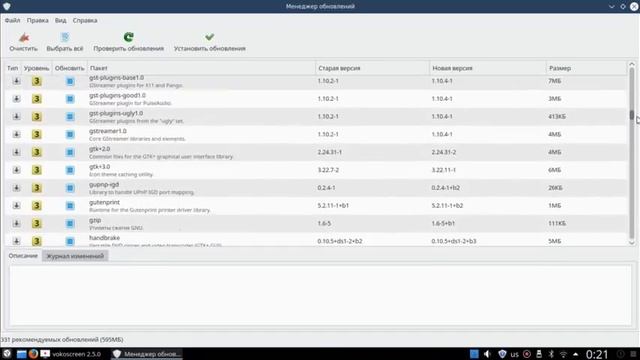Open the Справка menu
The height and width of the screenshot is (360, 640).
tap(85, 20)
